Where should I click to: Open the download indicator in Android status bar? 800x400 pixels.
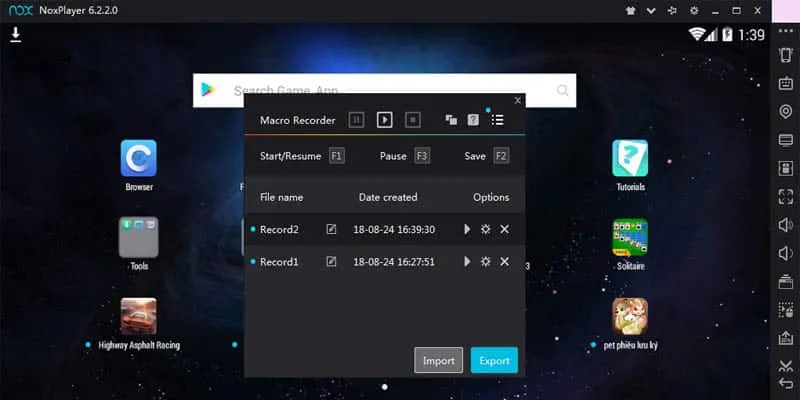(x=16, y=35)
